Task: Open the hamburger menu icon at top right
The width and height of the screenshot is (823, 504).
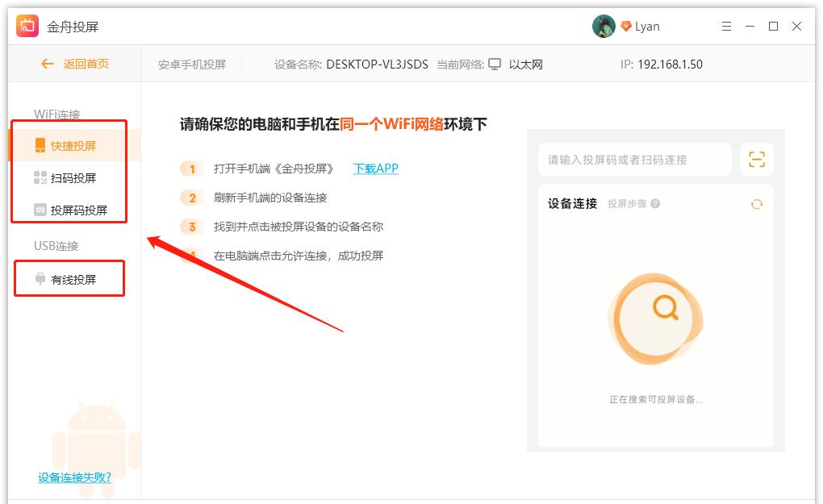Action: [725, 26]
